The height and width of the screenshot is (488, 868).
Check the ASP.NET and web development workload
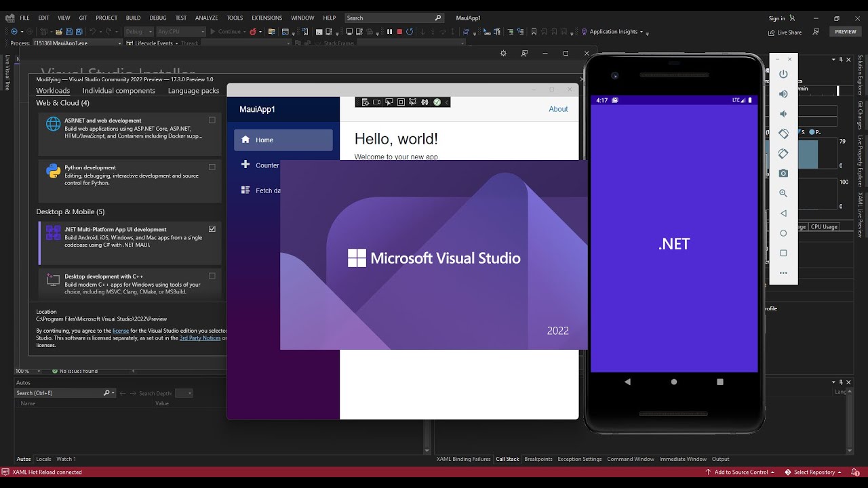[x=212, y=120]
